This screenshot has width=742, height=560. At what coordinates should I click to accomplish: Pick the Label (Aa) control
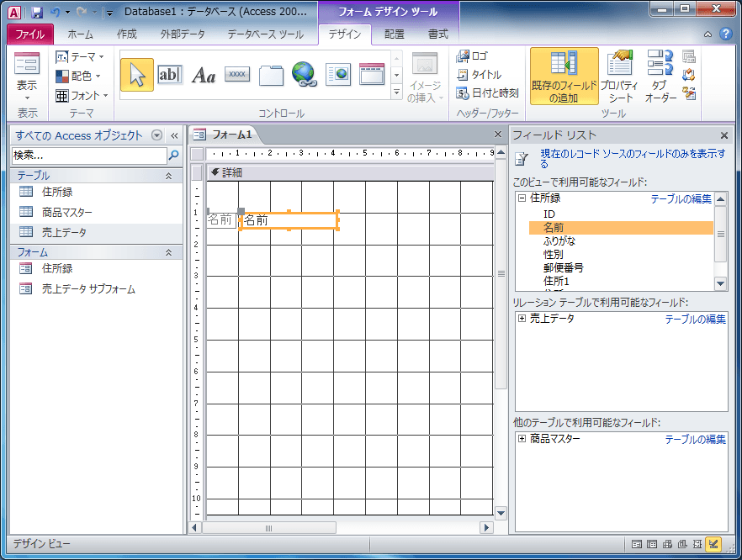pyautogui.click(x=204, y=75)
